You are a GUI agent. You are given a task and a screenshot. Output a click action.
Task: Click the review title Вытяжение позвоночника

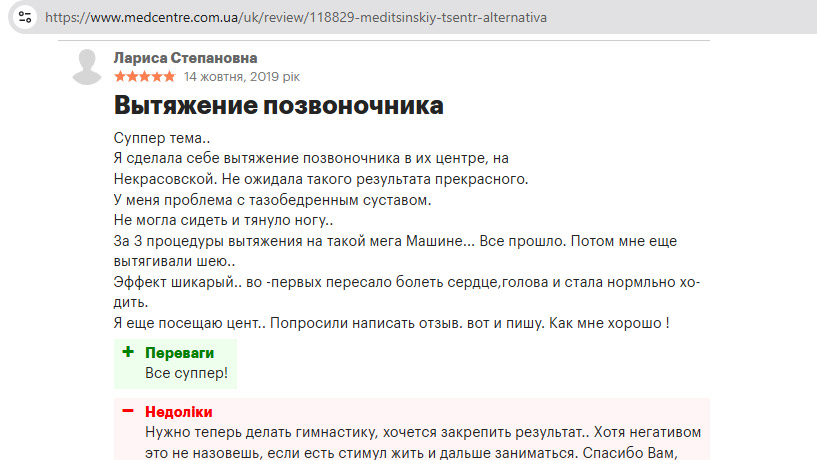pos(278,105)
